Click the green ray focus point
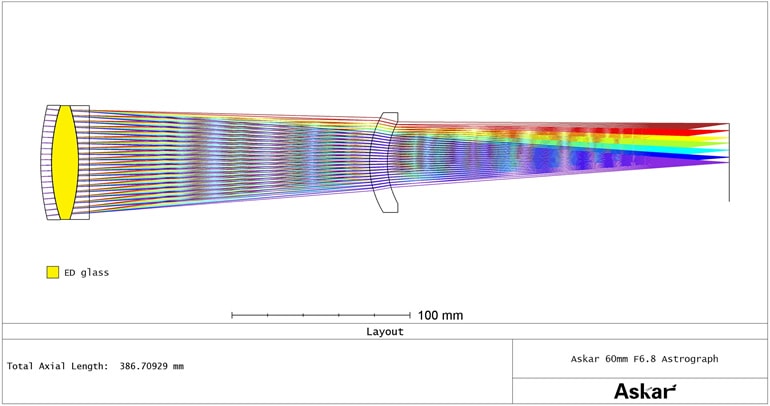The image size is (770, 406). click(724, 141)
